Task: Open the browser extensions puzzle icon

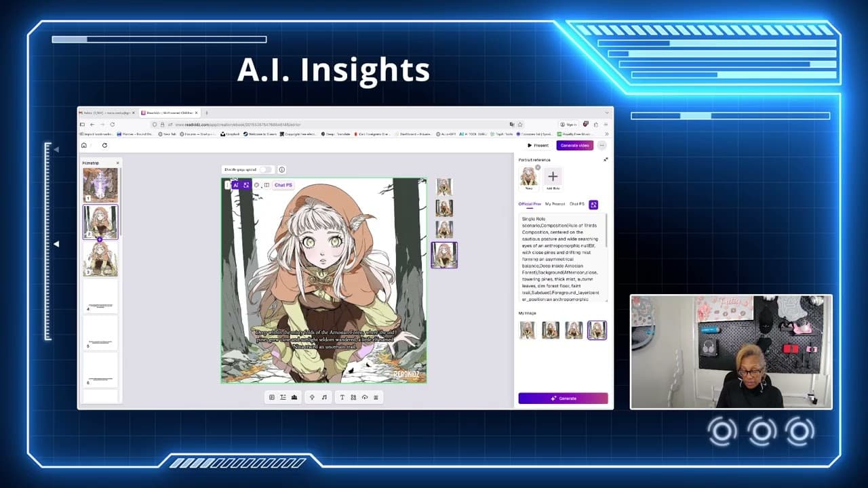Action: click(596, 125)
